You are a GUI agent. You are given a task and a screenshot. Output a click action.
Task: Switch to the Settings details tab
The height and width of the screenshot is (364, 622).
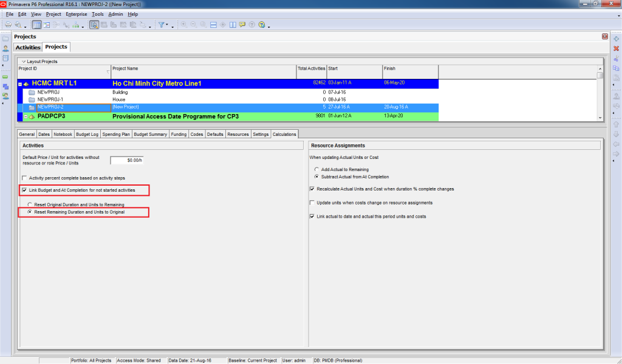coord(261,134)
